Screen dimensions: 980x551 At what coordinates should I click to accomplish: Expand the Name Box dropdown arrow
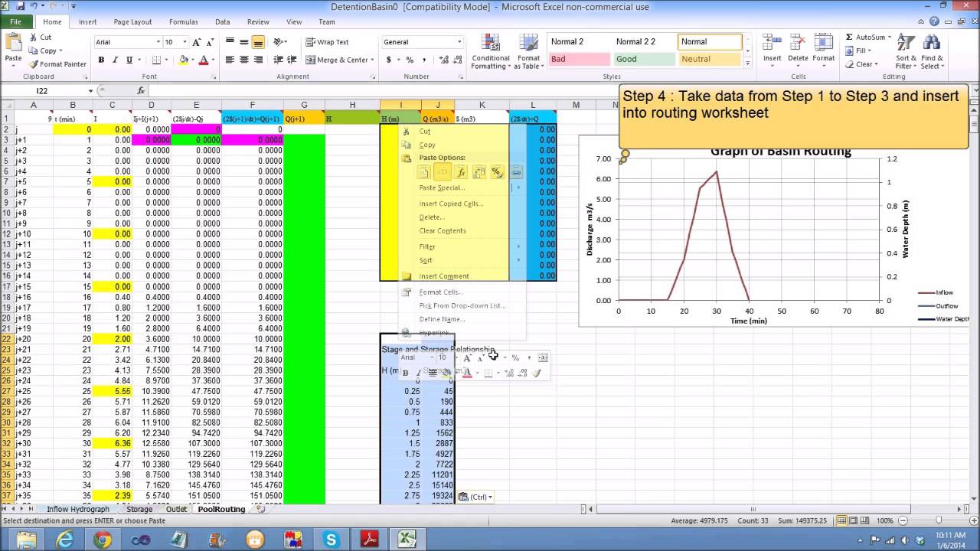pos(90,91)
